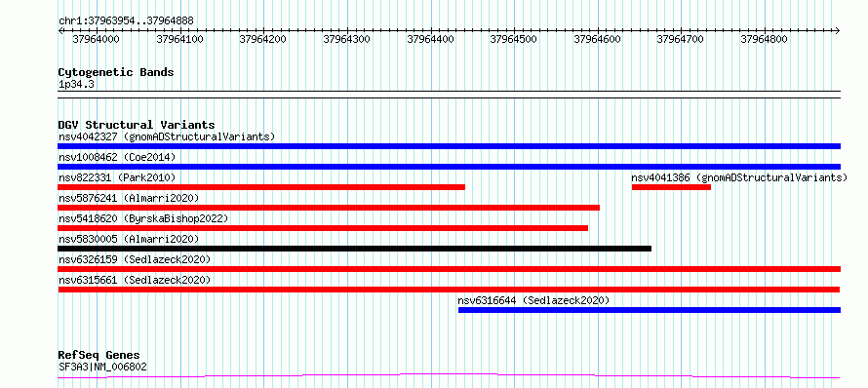Click the red bar for nsv6326159
868x388 pixels.
449,269
